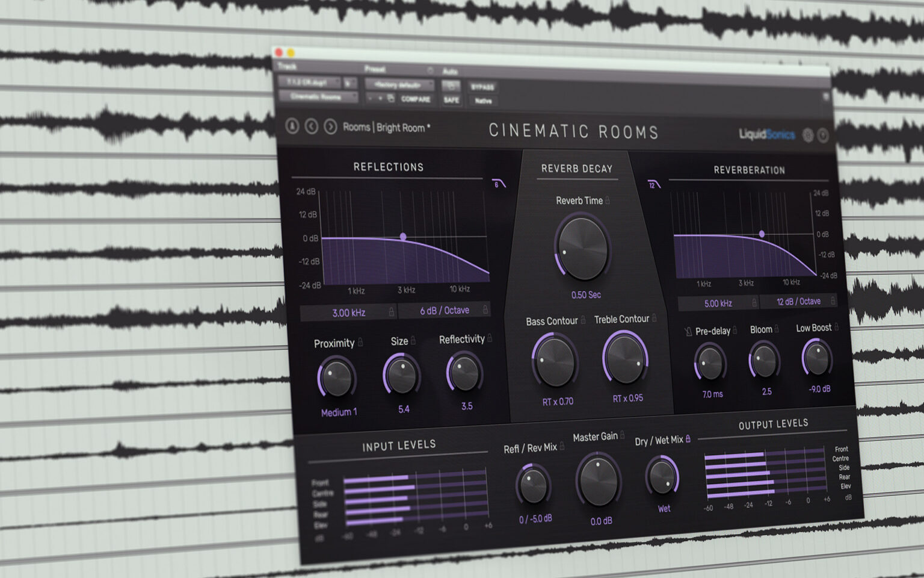924x578 pixels.
Task: Click the 12 dB slope icon above Reverberation graph
Action: [653, 185]
